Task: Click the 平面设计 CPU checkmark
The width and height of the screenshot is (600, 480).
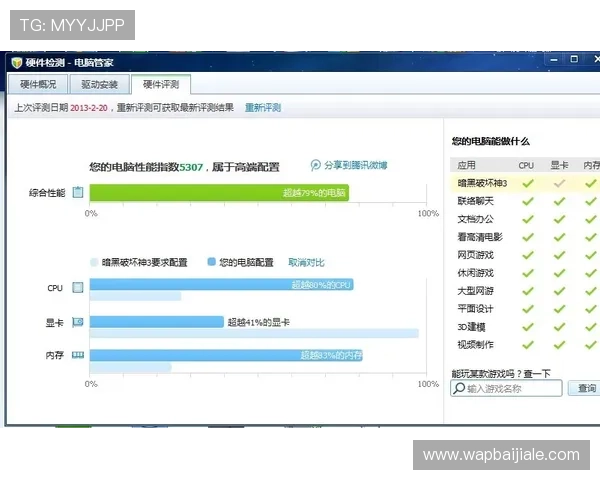Action: tap(528, 309)
